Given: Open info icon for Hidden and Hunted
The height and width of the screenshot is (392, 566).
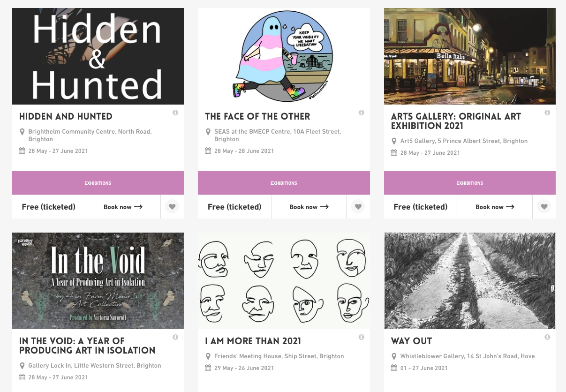Looking at the screenshot, I should click(175, 113).
